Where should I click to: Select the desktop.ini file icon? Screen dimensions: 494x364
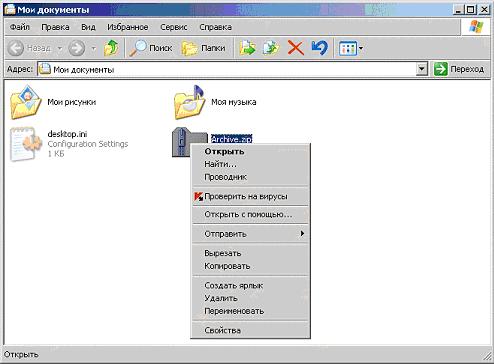pyautogui.click(x=26, y=144)
